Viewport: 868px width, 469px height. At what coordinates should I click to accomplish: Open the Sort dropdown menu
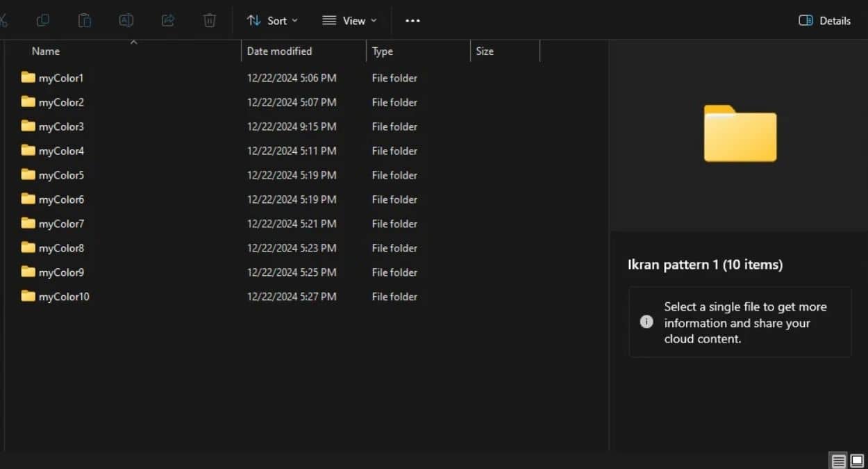coord(272,20)
